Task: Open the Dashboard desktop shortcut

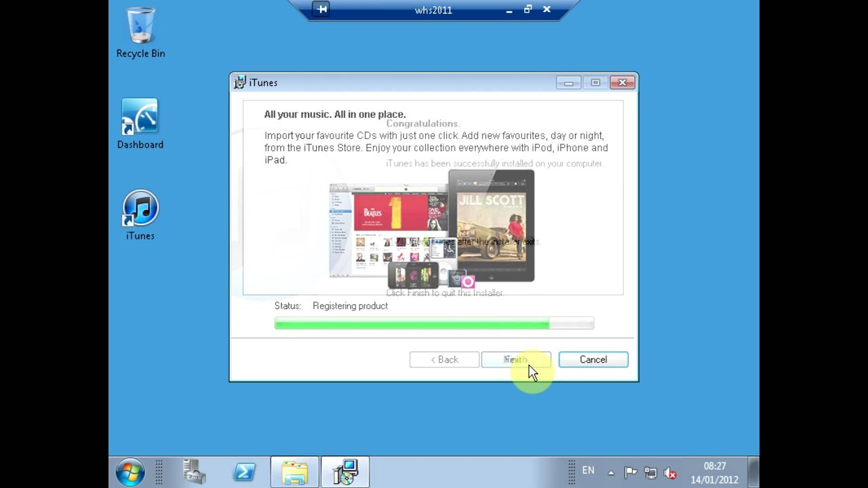Action: 140,124
